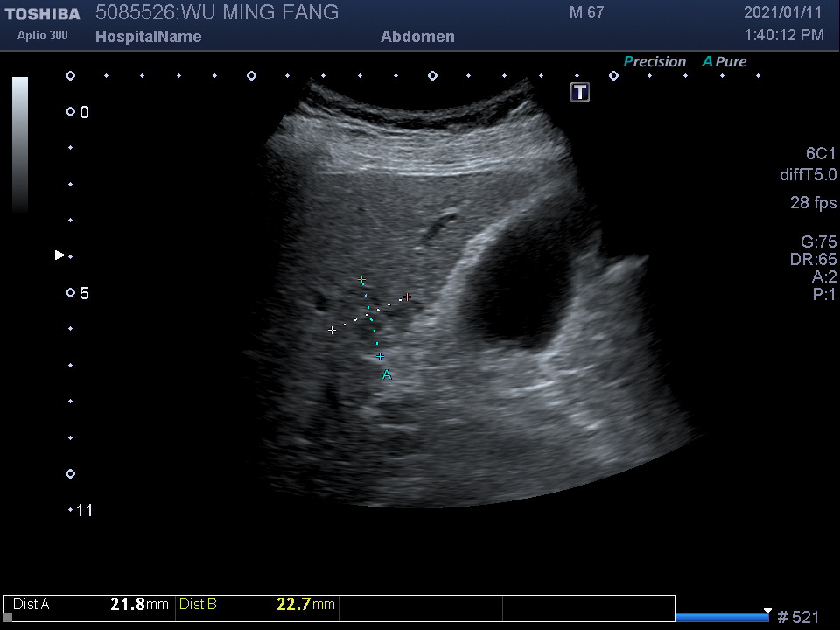
Task: Click the 28 fps frame rate
Action: pyautogui.click(x=813, y=202)
